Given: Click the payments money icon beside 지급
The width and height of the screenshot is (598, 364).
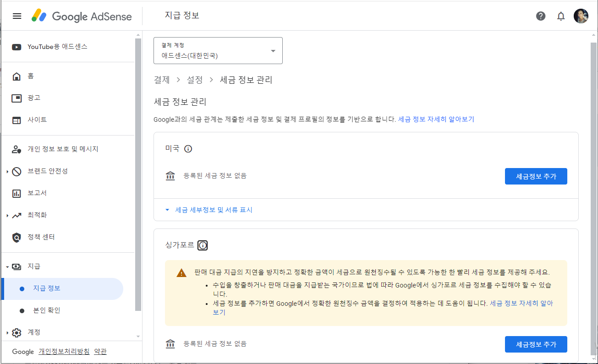Looking at the screenshot, I should (16, 266).
